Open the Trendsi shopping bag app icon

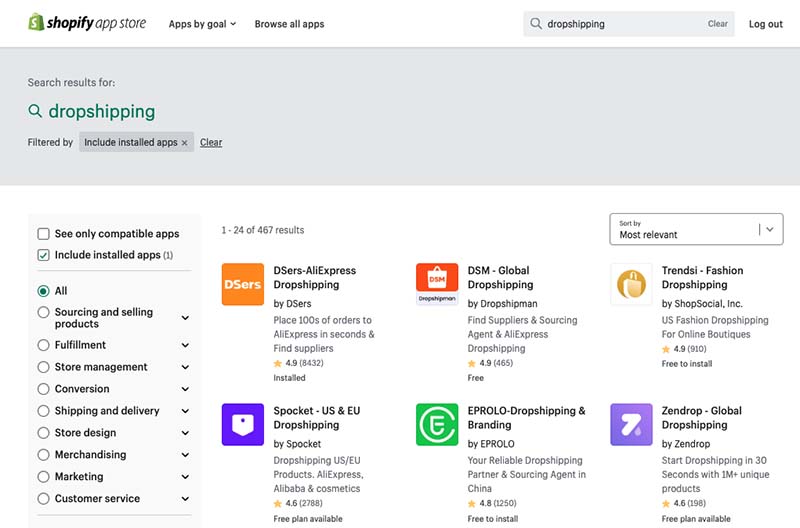click(x=631, y=284)
